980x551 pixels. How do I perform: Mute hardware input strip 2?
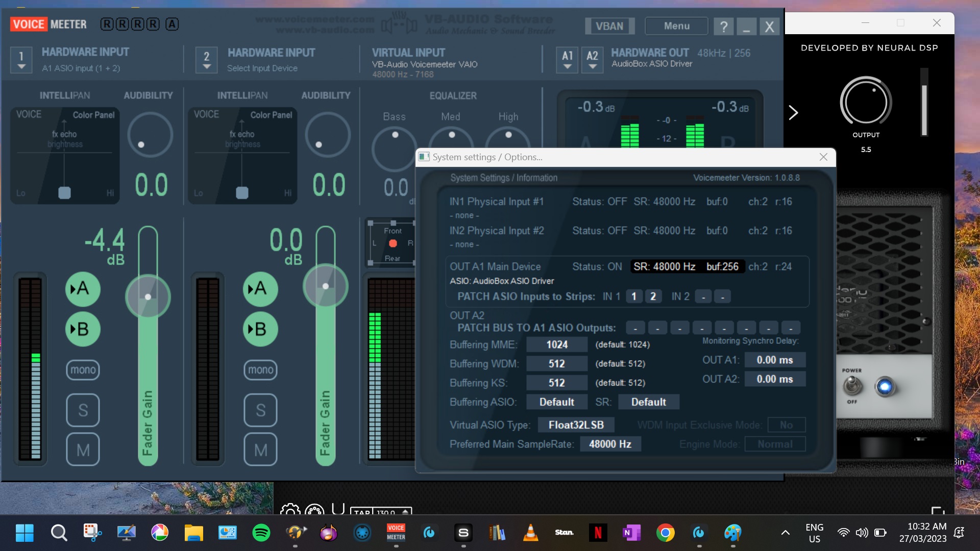(260, 449)
